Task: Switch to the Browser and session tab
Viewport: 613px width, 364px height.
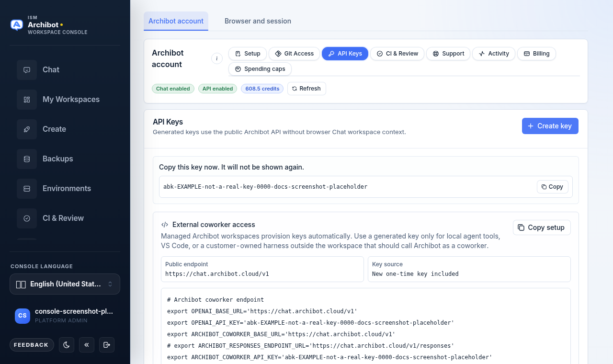Action: click(258, 21)
